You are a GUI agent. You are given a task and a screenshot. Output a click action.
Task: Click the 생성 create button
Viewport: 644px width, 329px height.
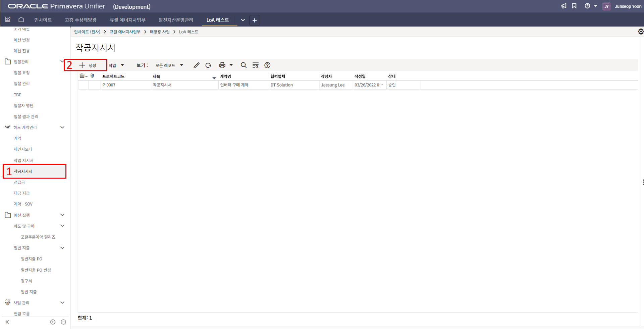(x=88, y=65)
